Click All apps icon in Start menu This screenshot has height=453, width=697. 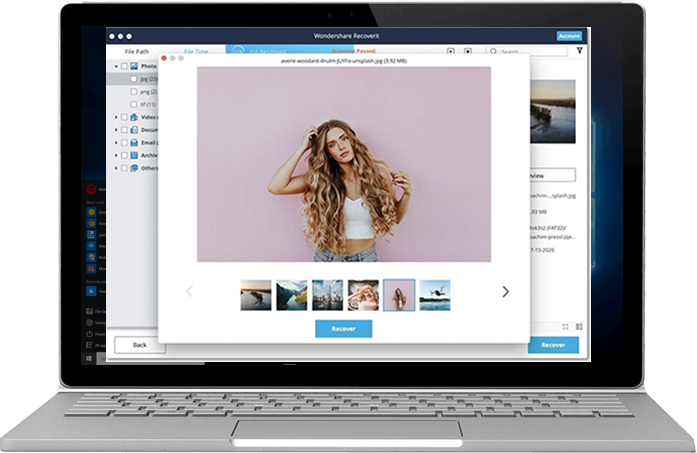(89, 345)
